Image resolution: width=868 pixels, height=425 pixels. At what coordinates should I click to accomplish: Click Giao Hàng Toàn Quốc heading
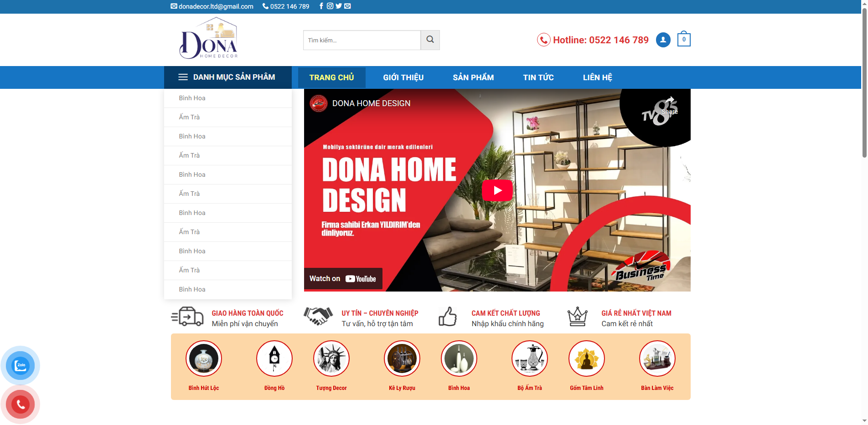click(248, 313)
